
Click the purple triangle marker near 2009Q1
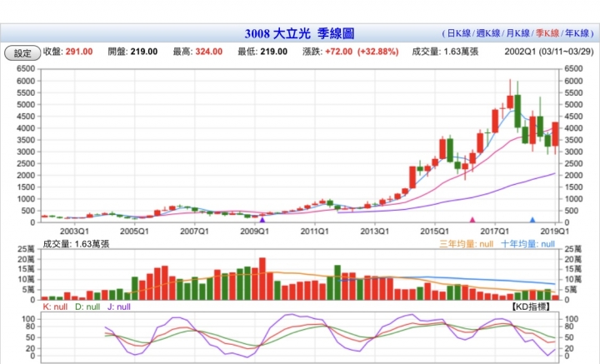[262, 220]
